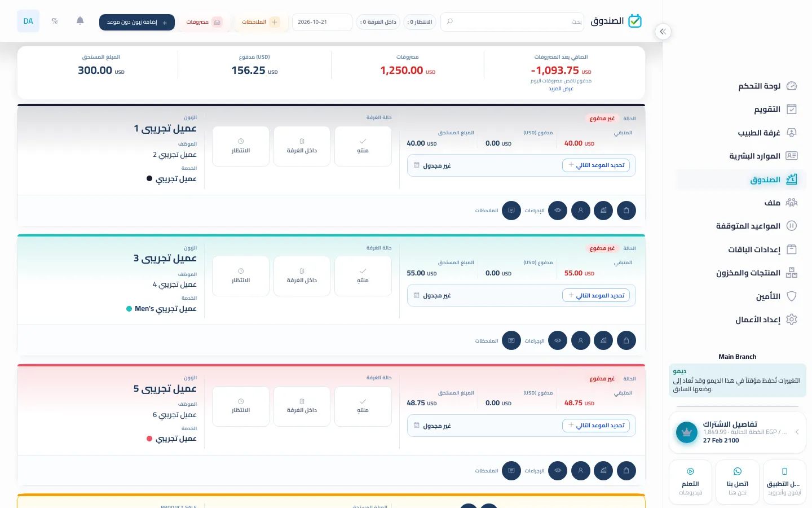Set عميل تجريبي 5 status to الانتظار

click(241, 406)
